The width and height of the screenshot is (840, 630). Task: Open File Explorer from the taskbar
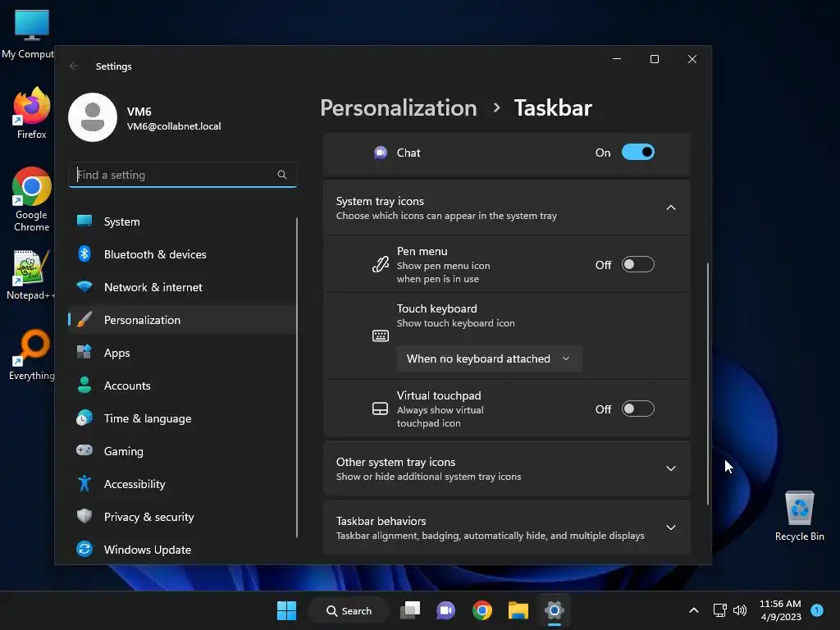[518, 610]
